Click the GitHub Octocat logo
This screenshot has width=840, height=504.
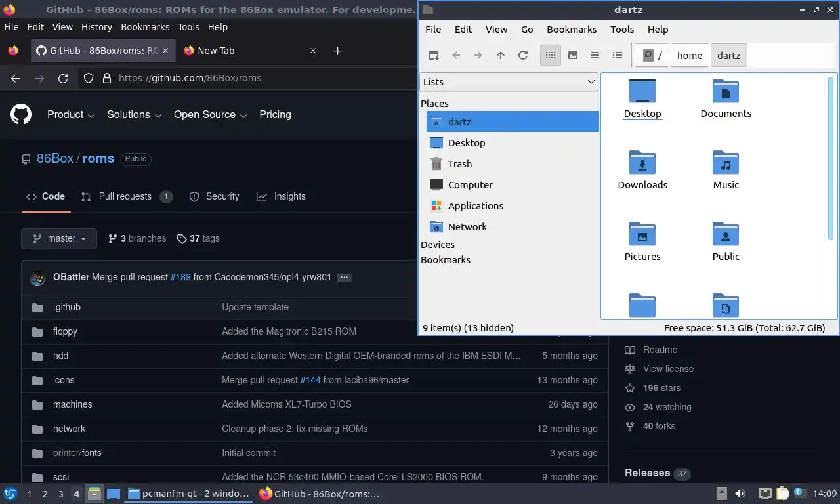[x=21, y=114]
